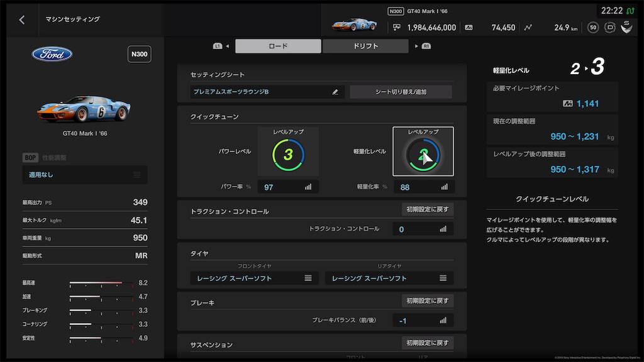Click bar icon in traction control field

point(443,229)
